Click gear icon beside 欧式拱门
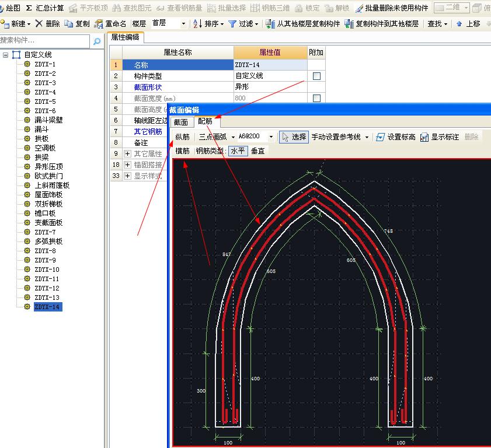Image resolution: width=491 pixels, height=448 pixels. click(x=27, y=176)
